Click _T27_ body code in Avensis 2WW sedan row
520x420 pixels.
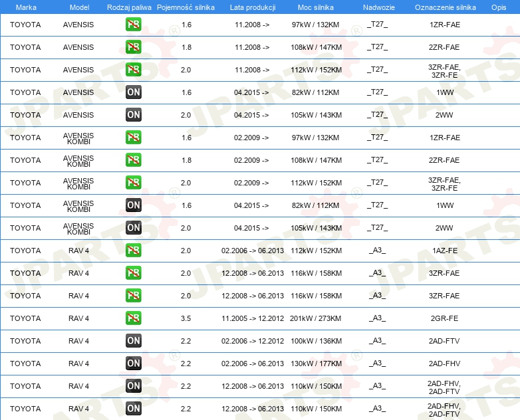pos(378,115)
